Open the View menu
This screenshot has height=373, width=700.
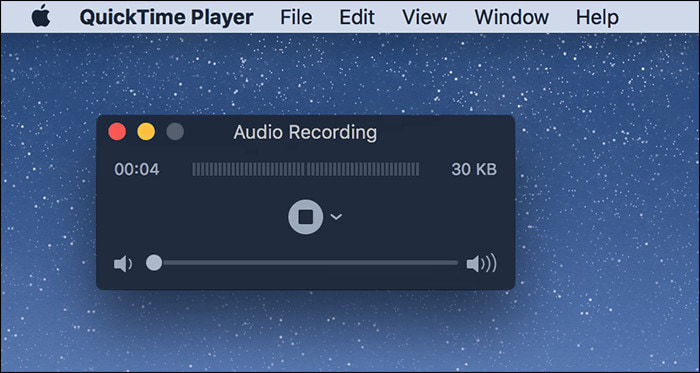pos(424,17)
